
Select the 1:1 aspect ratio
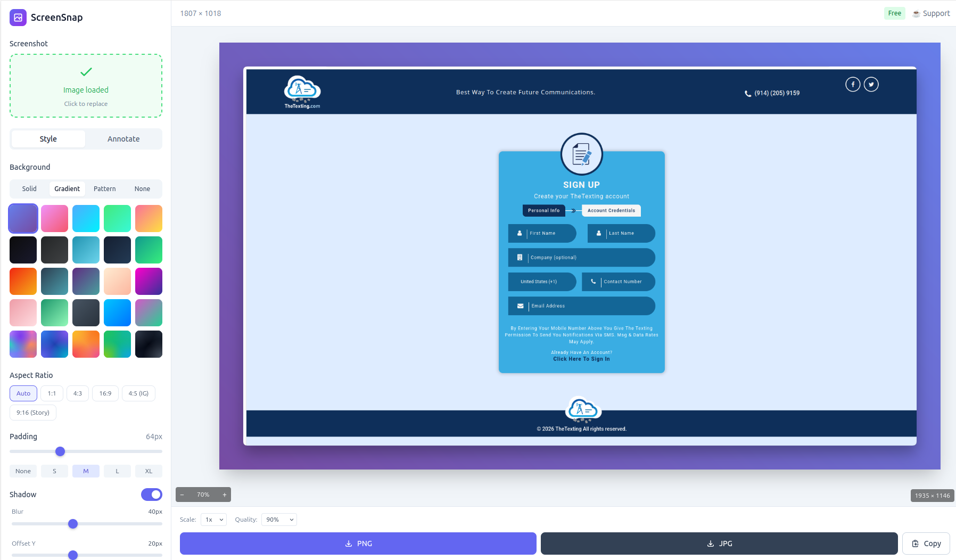(52, 393)
